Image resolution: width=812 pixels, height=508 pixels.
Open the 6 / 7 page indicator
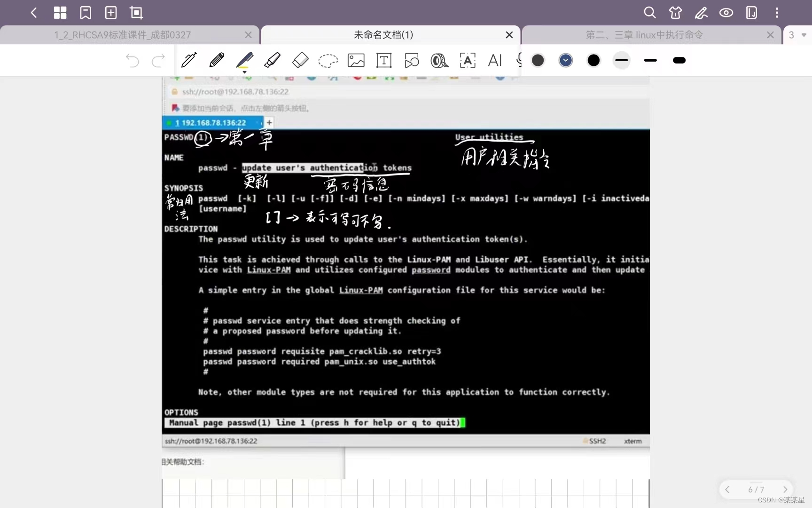coord(756,490)
